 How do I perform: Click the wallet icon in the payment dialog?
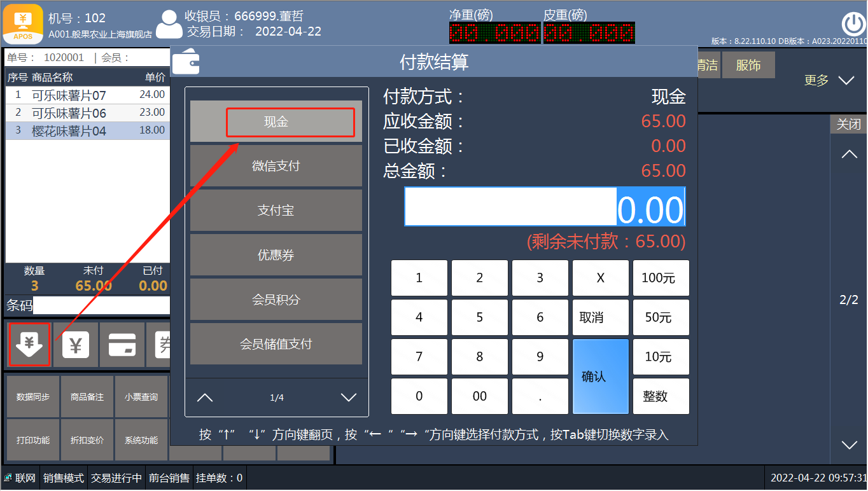pos(186,62)
